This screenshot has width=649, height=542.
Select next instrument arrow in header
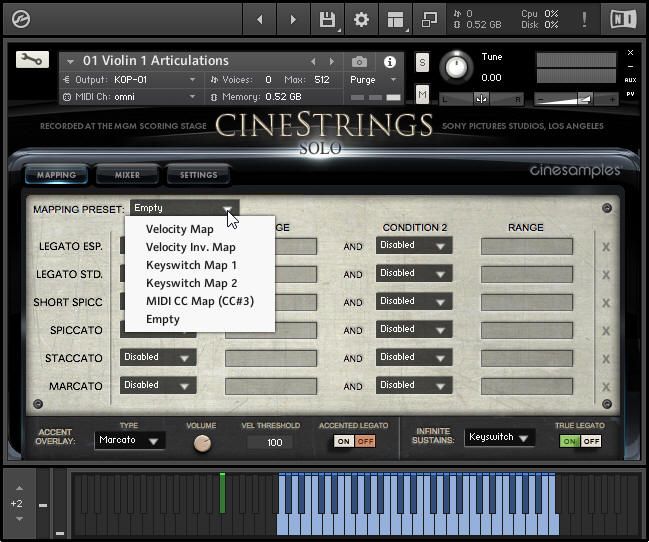click(x=332, y=62)
